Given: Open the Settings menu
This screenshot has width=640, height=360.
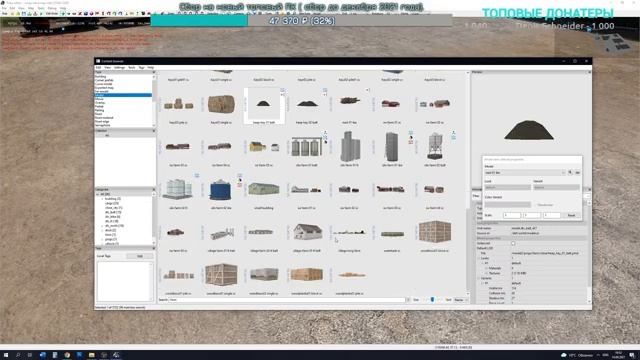Looking at the screenshot, I should click(x=119, y=67).
